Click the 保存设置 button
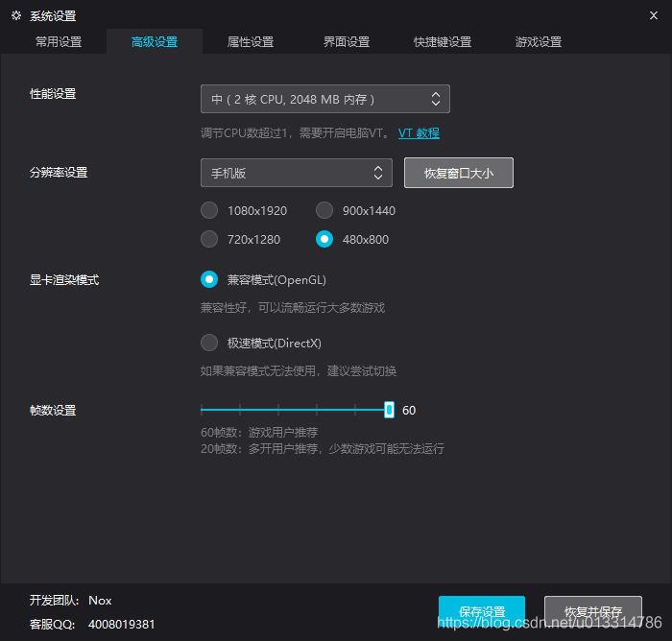The width and height of the screenshot is (672, 641). pos(482,611)
